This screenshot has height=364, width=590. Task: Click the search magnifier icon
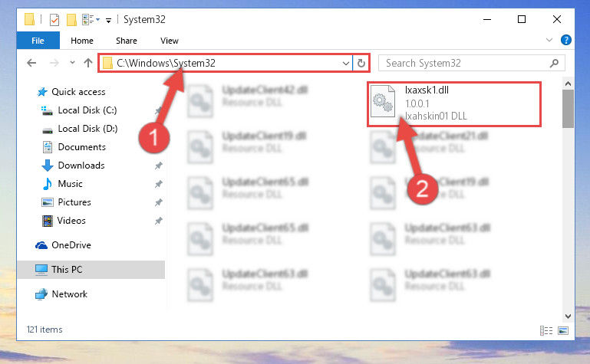(554, 63)
